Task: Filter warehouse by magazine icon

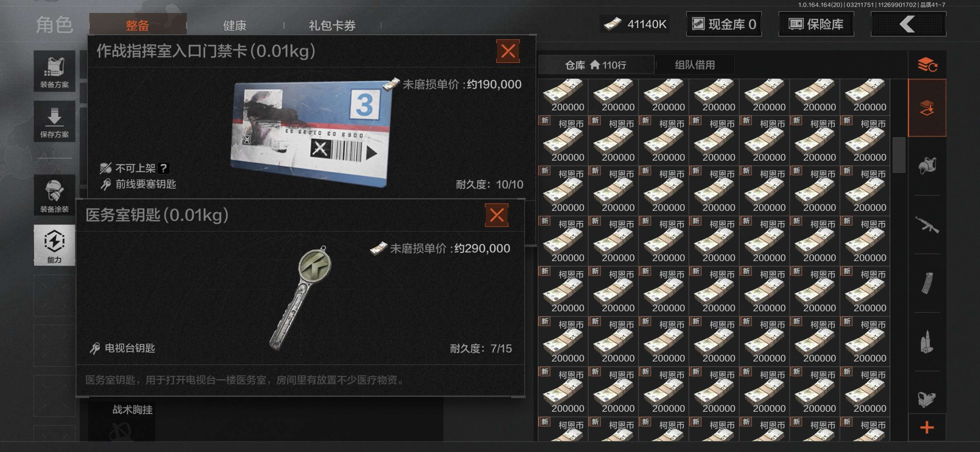Action: point(927,283)
